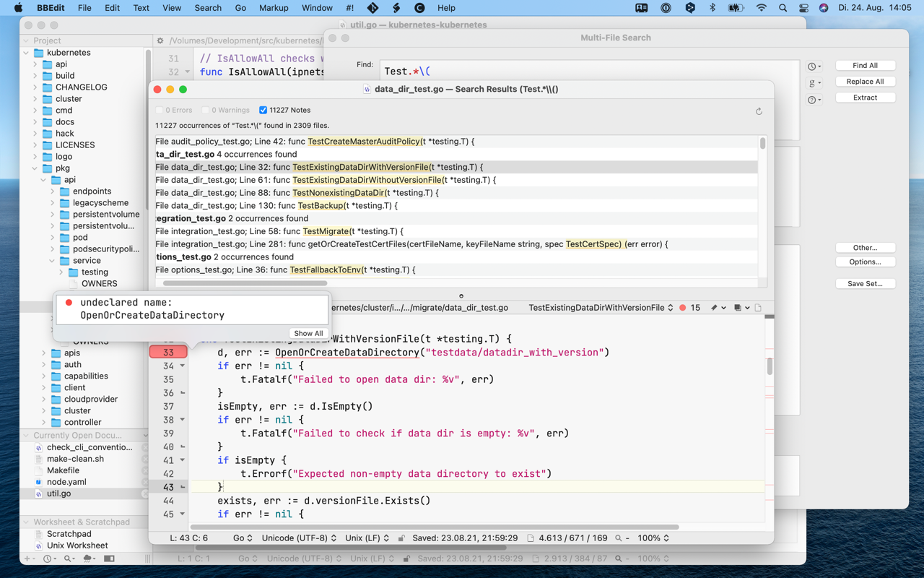
Task: Open the Markup menu
Action: tap(274, 8)
